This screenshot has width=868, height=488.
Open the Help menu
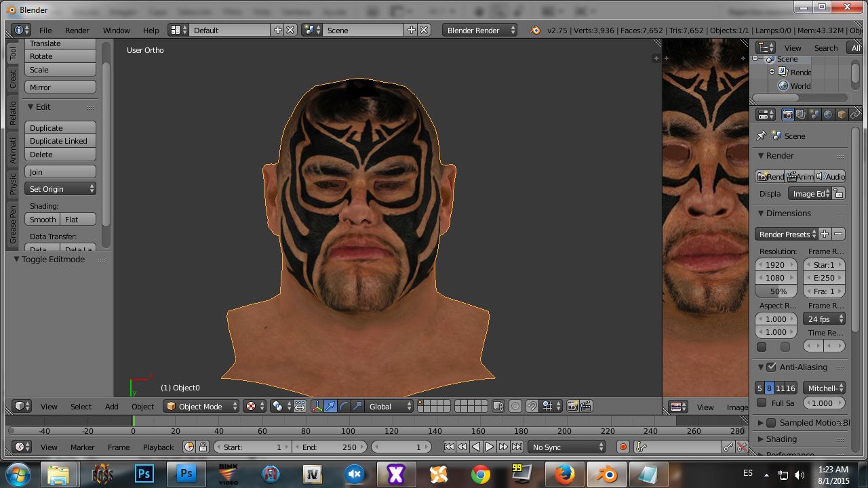151,30
